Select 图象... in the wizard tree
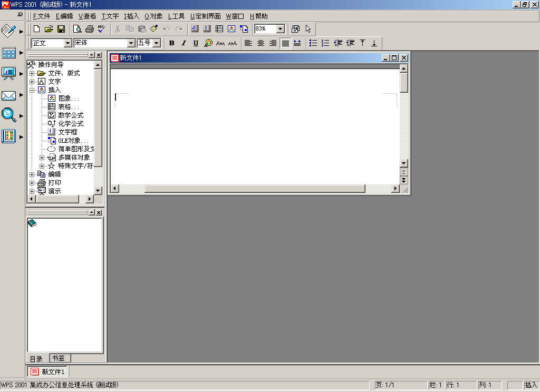The height and width of the screenshot is (392, 540). pyautogui.click(x=69, y=99)
